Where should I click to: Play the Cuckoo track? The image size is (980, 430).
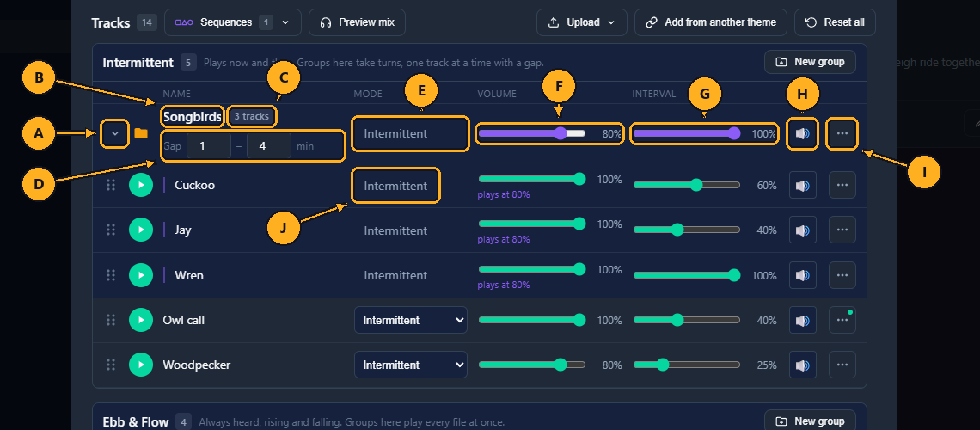[141, 185]
